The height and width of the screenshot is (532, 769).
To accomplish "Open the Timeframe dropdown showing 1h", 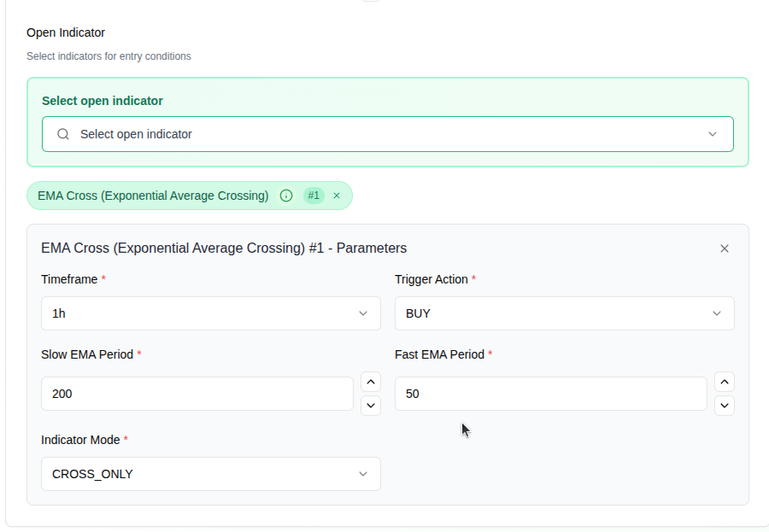I will coord(197,313).
